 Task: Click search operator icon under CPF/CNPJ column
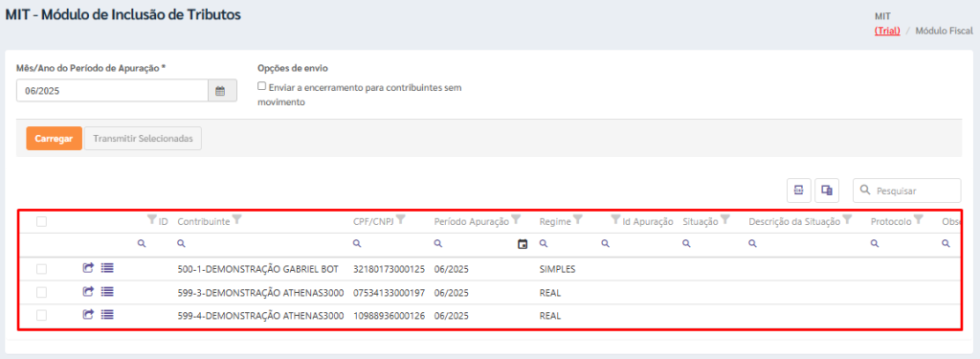pyautogui.click(x=356, y=244)
